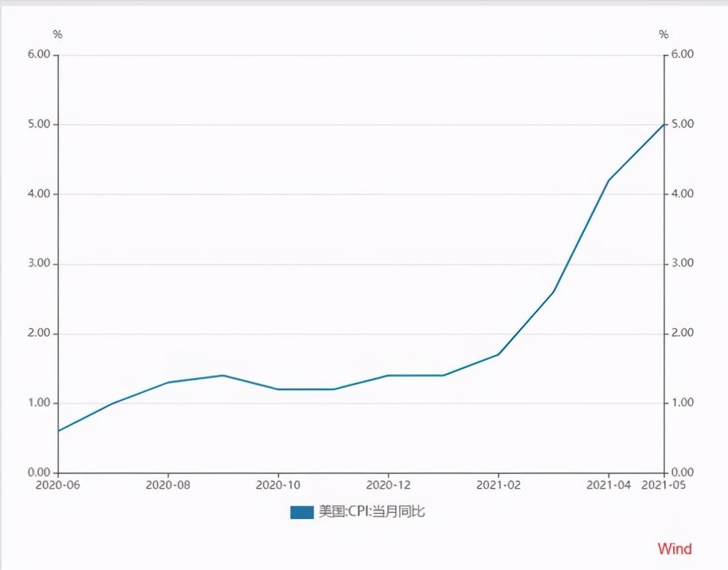Viewport: 728px width, 570px height.
Task: Click the line's endpoint at 2021-05 peak
Action: tap(663, 124)
